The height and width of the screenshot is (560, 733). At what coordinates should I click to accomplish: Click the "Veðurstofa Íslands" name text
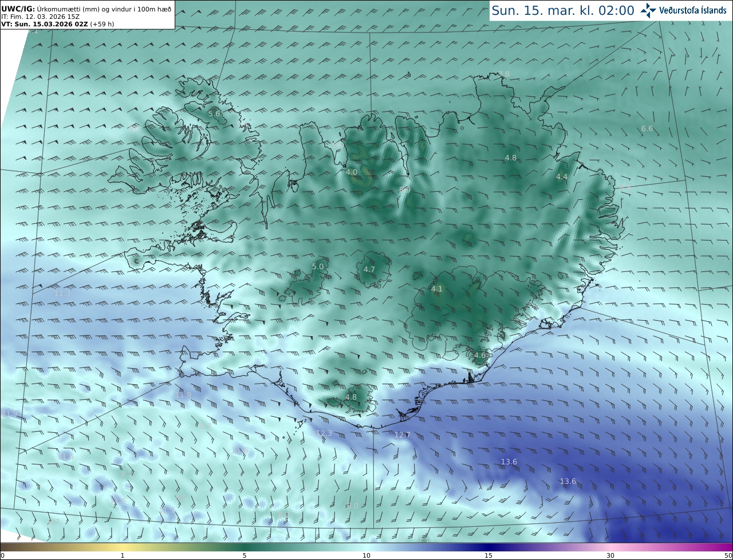(693, 10)
